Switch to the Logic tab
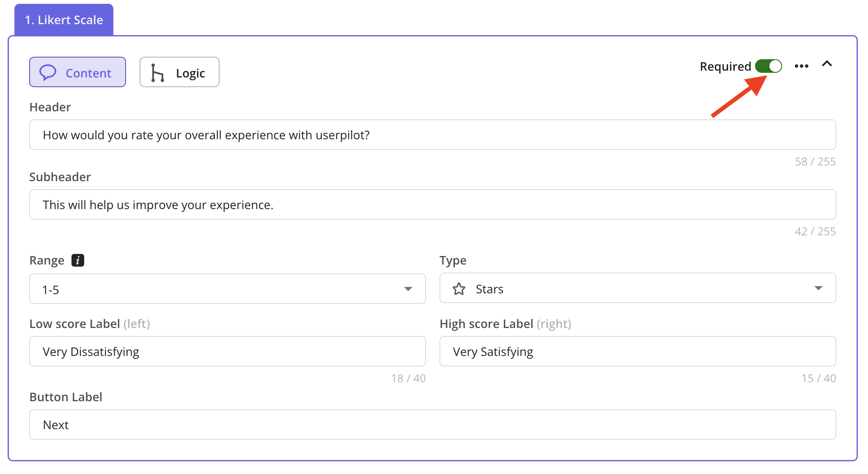The height and width of the screenshot is (474, 868). pyautogui.click(x=179, y=72)
